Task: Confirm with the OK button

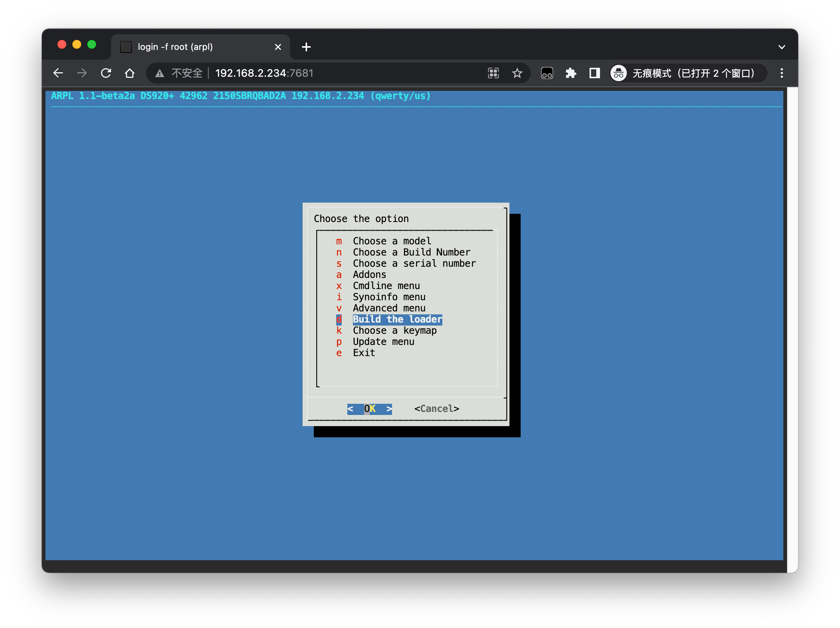Action: pyautogui.click(x=369, y=409)
